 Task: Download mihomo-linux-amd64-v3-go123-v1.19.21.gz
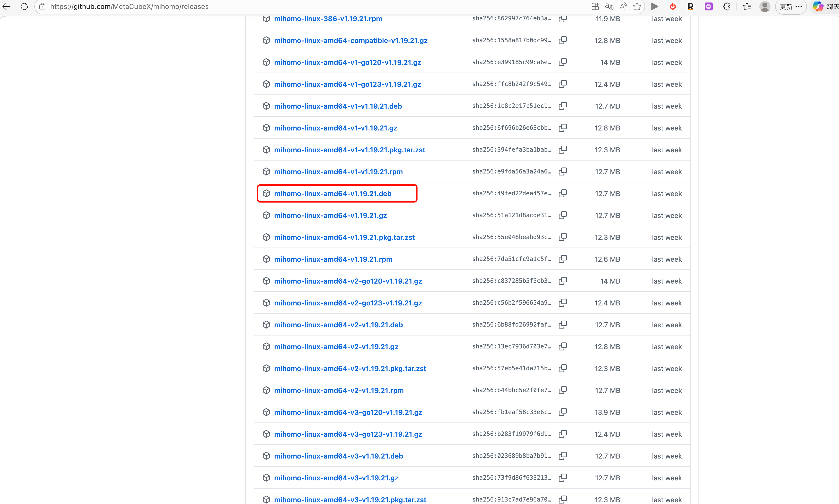point(348,434)
